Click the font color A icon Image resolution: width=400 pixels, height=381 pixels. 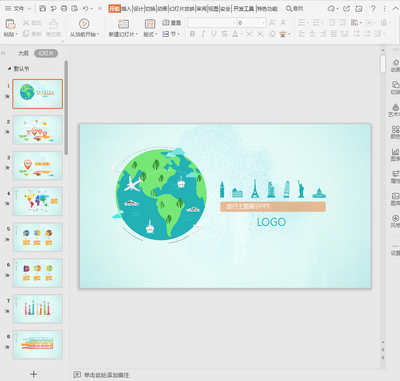pyautogui.click(x=235, y=34)
